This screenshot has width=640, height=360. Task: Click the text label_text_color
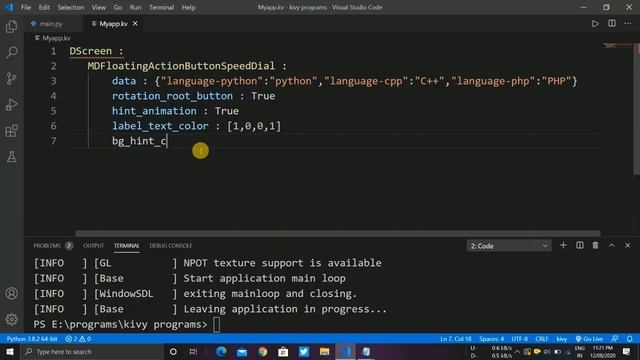click(x=160, y=126)
